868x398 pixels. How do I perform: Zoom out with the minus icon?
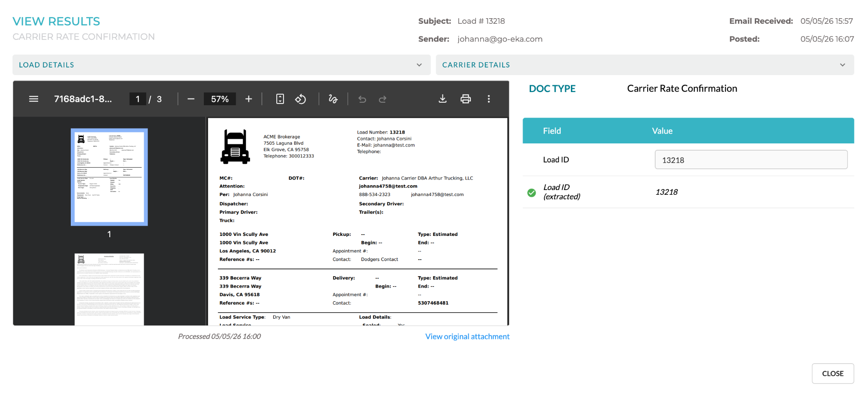[191, 99]
